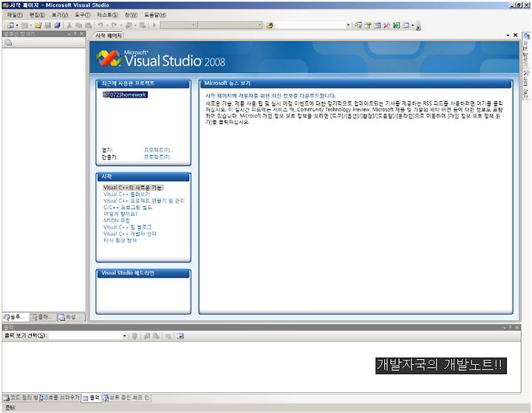Expand the Find combo box arrow
This screenshot has width=532, height=413.
tap(348, 25)
